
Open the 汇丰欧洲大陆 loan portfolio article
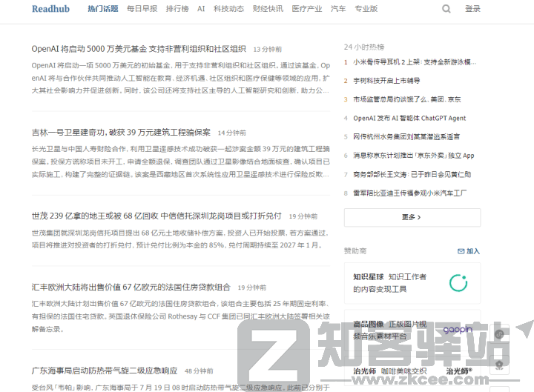click(x=131, y=287)
